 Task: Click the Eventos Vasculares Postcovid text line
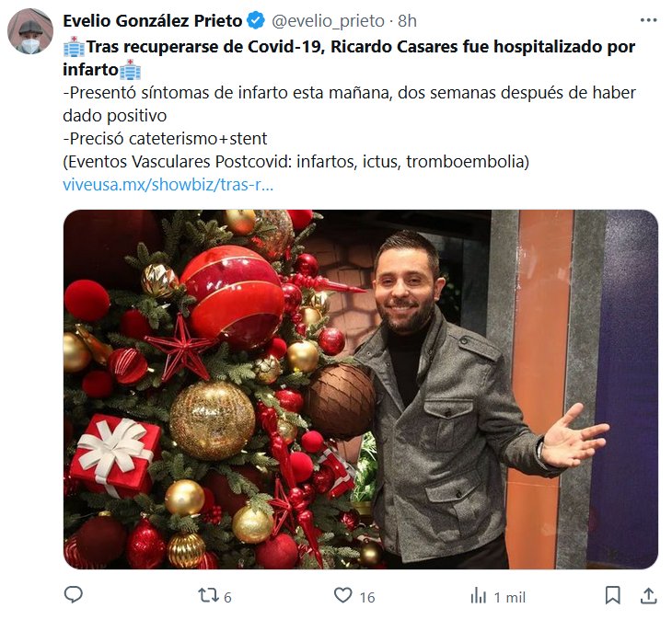pyautogui.click(x=295, y=162)
